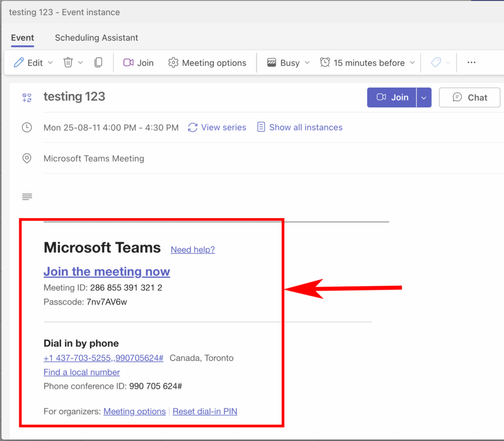
Task: Click the View series link
Action: coord(217,127)
